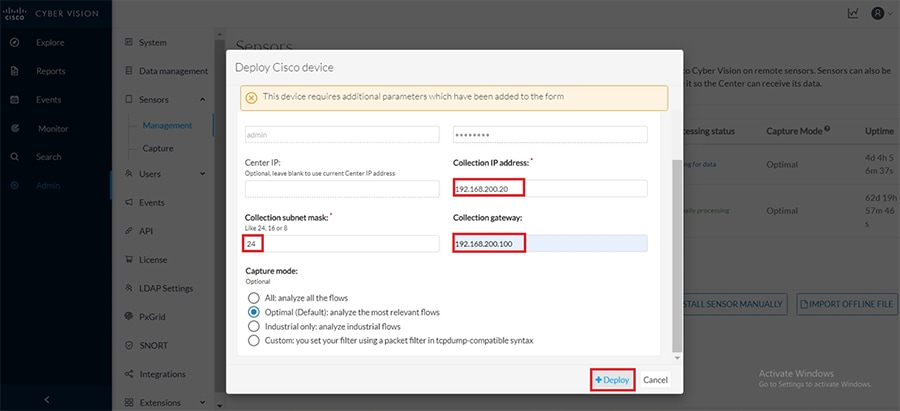
Task: Click the Data management icon
Action: (x=129, y=71)
